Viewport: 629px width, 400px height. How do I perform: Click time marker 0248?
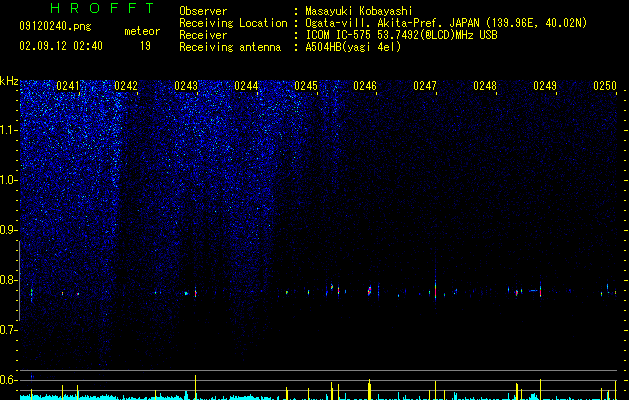click(x=485, y=86)
